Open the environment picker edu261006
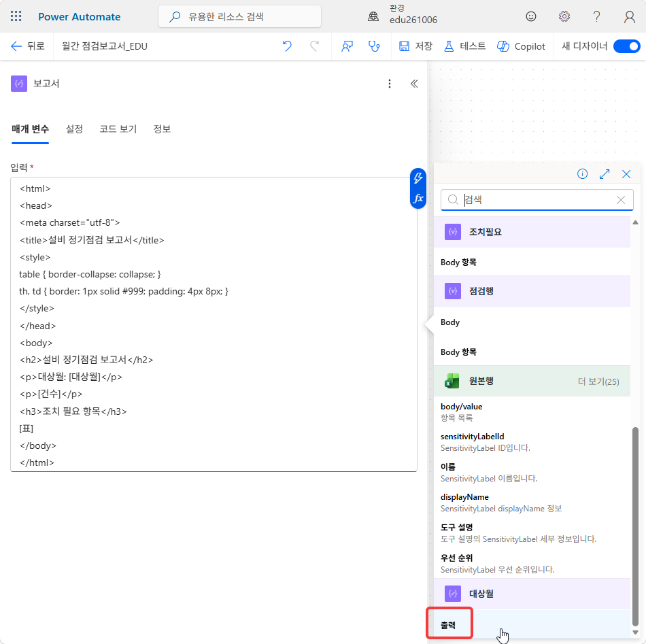This screenshot has width=646, height=644. point(403,15)
